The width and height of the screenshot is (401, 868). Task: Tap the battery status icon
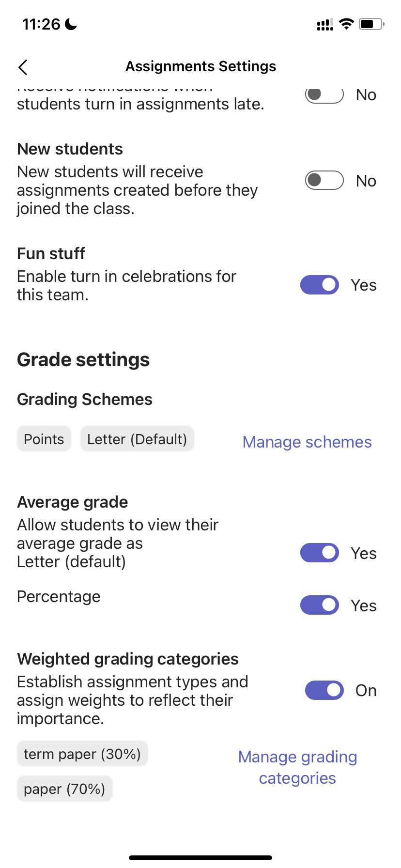click(371, 24)
